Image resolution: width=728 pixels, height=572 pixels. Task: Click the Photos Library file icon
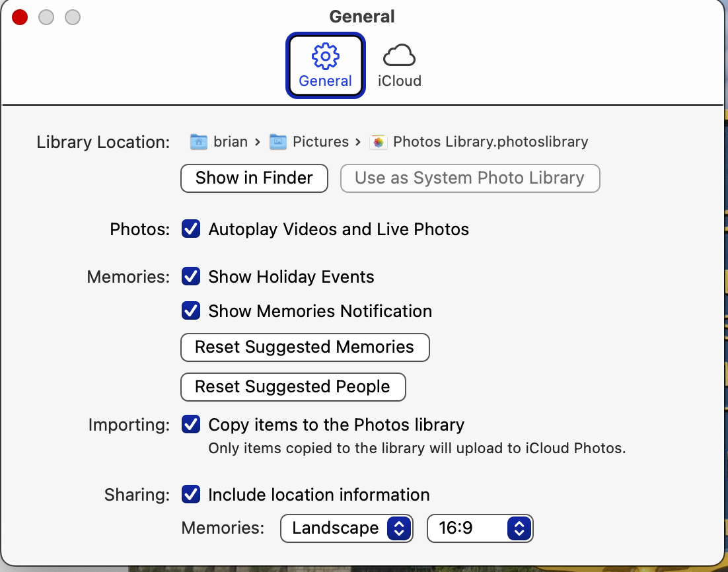[378, 141]
